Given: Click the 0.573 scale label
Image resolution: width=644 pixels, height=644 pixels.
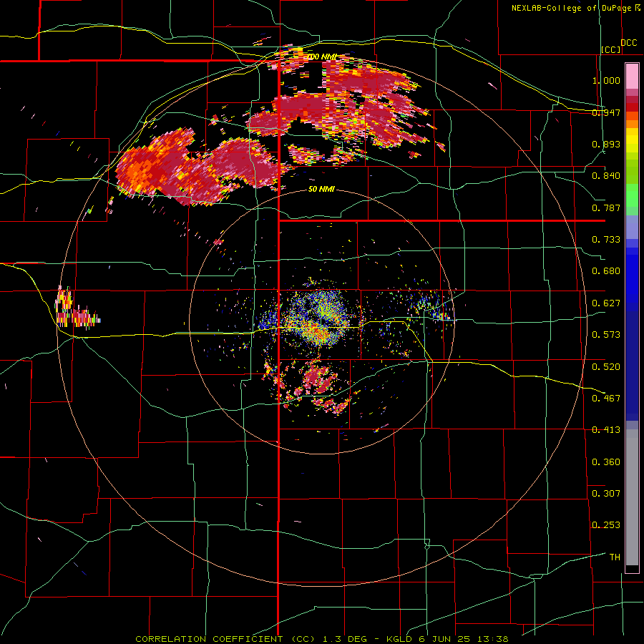Looking at the screenshot, I should tap(606, 335).
